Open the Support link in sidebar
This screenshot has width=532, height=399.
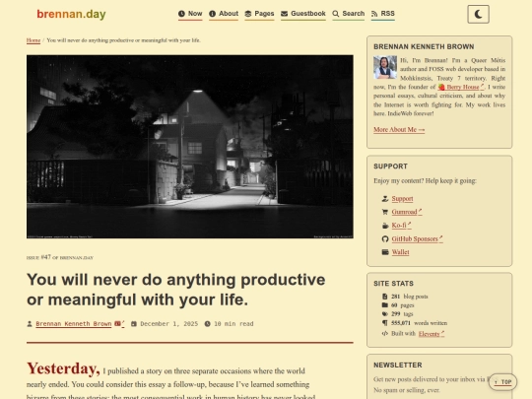coord(402,198)
